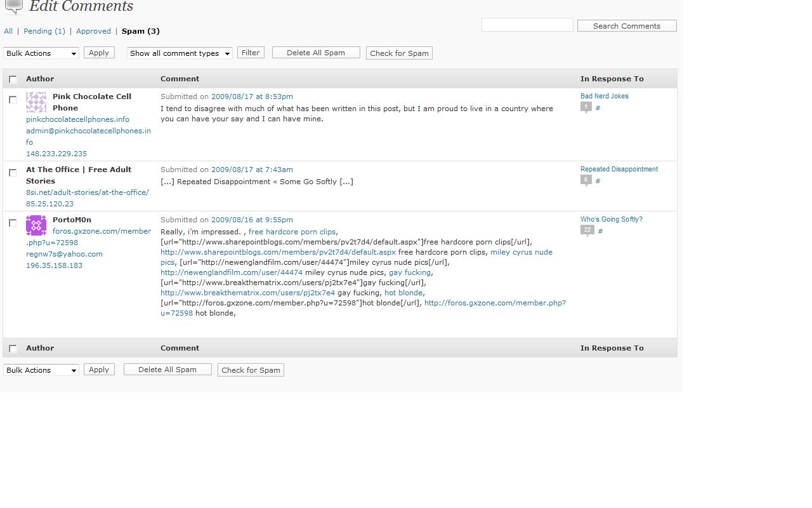Open the bottom Bulk Actions dropdown
The width and height of the screenshot is (812, 508).
click(x=41, y=370)
